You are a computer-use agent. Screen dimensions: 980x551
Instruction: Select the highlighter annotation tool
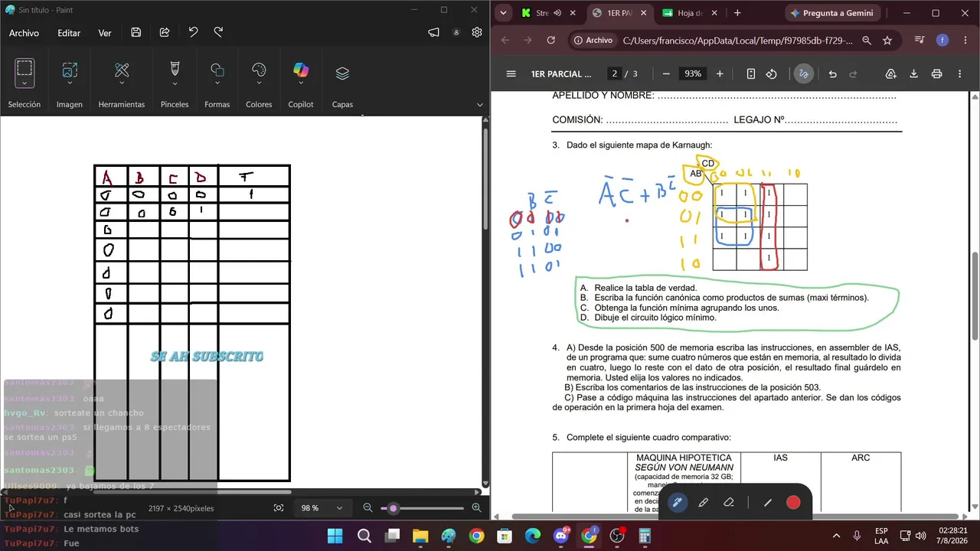[703, 502]
